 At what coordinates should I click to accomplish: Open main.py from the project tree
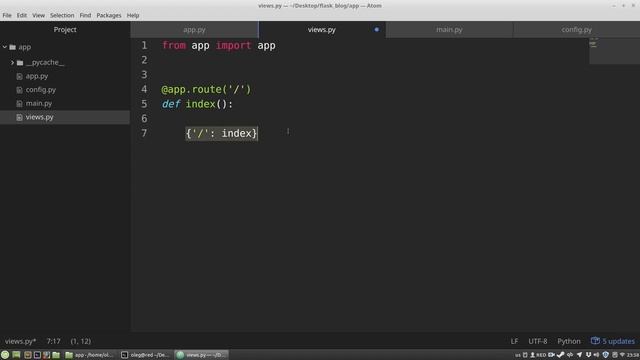[39, 103]
